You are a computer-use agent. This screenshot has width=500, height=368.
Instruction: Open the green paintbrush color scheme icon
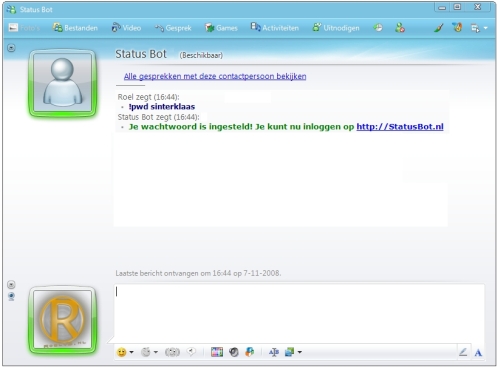[x=439, y=28]
